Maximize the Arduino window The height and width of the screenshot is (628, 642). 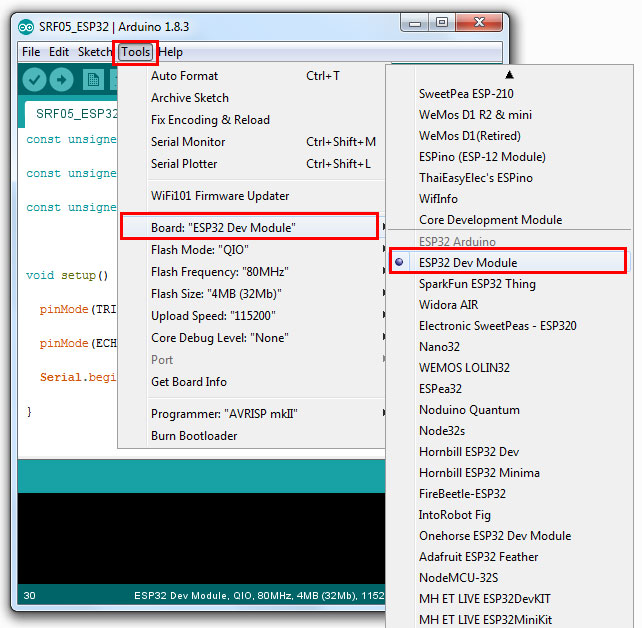point(441,23)
